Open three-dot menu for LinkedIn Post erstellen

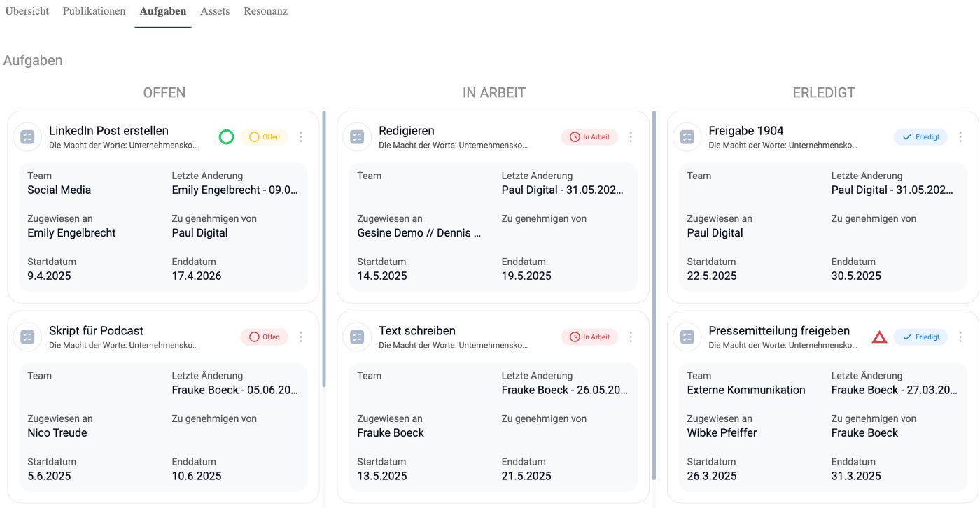click(301, 137)
